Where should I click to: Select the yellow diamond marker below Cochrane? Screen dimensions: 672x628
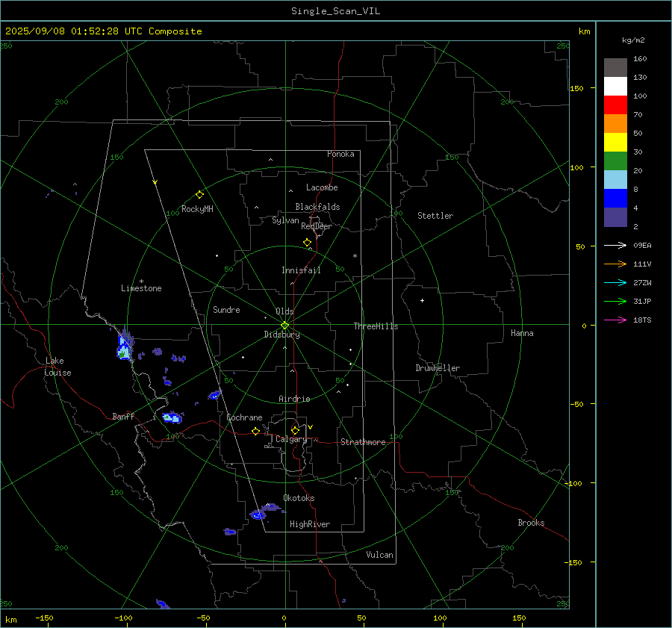(255, 431)
